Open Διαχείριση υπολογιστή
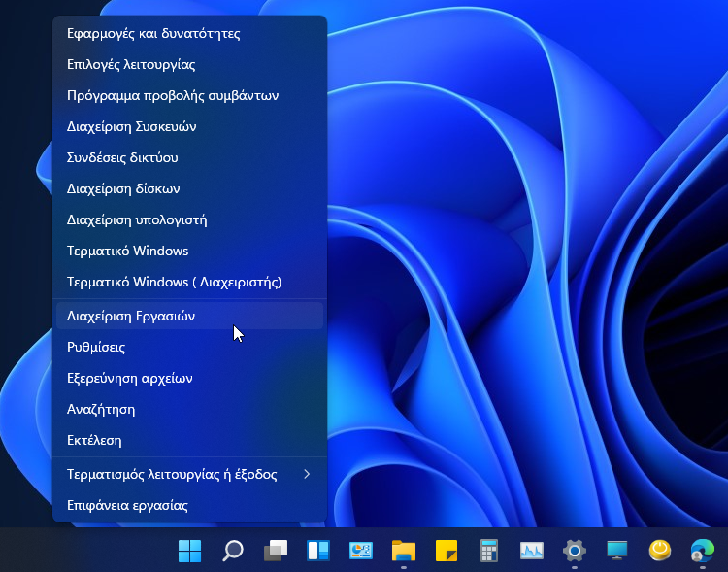Viewport: 728px width, 572px height. pyautogui.click(x=189, y=219)
